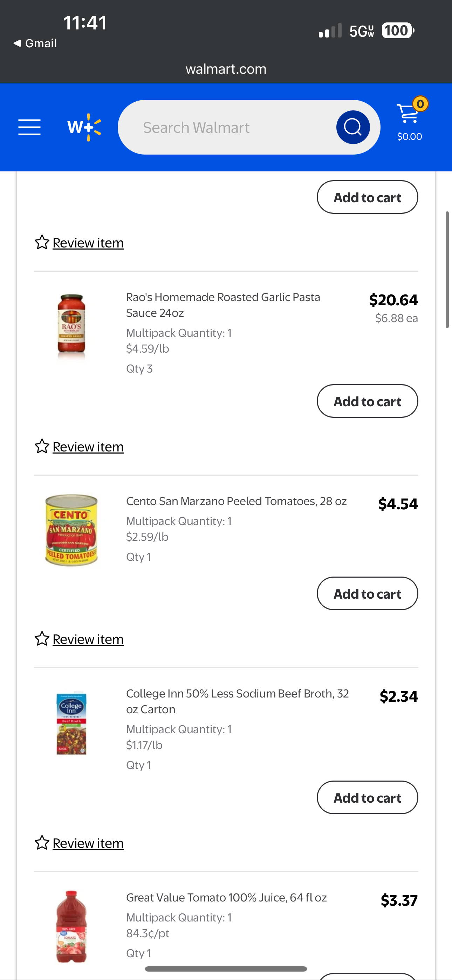Click the page scrollbar on right edge
The width and height of the screenshot is (452, 980).
(x=448, y=269)
